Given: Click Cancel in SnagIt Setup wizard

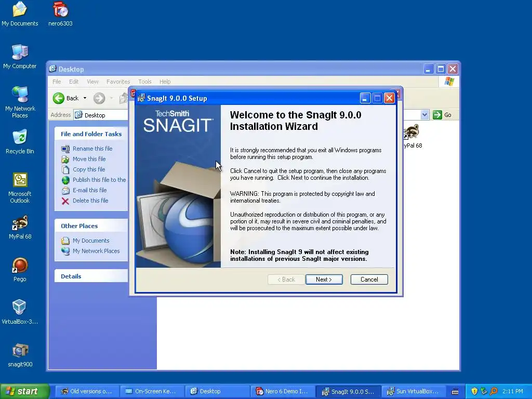Looking at the screenshot, I should click(x=369, y=280).
